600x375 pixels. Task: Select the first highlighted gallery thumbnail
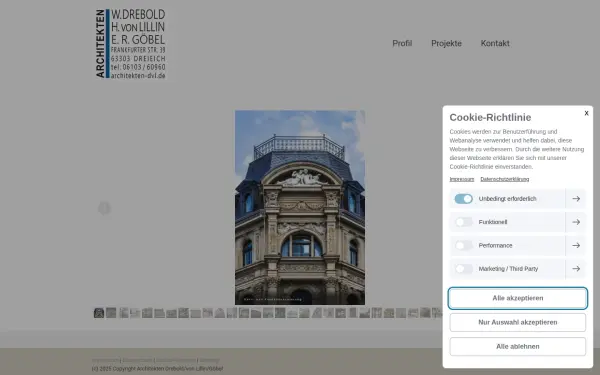pyautogui.click(x=99, y=313)
